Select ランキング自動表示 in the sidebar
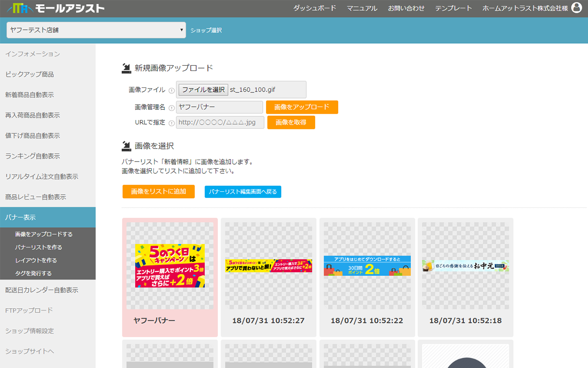Image resolution: width=588 pixels, height=368 pixels. (x=48, y=156)
